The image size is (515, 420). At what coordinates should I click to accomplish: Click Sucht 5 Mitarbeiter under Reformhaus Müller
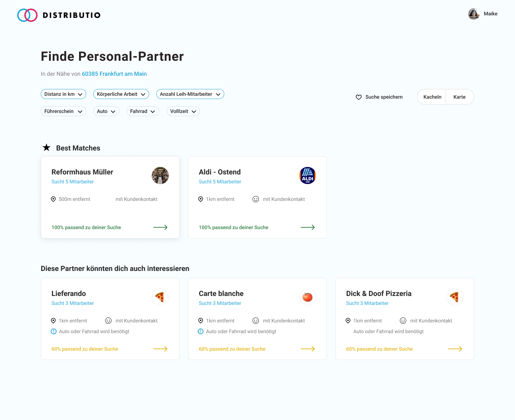pyautogui.click(x=73, y=182)
